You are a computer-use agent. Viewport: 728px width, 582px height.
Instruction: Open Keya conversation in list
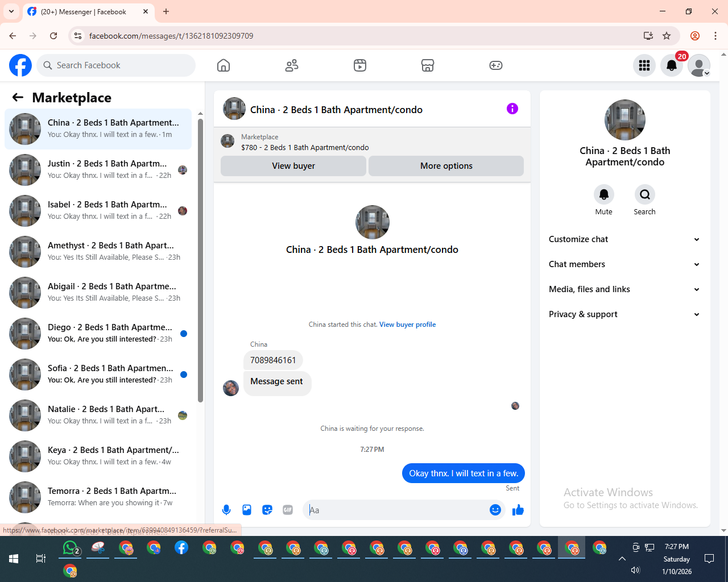98,456
